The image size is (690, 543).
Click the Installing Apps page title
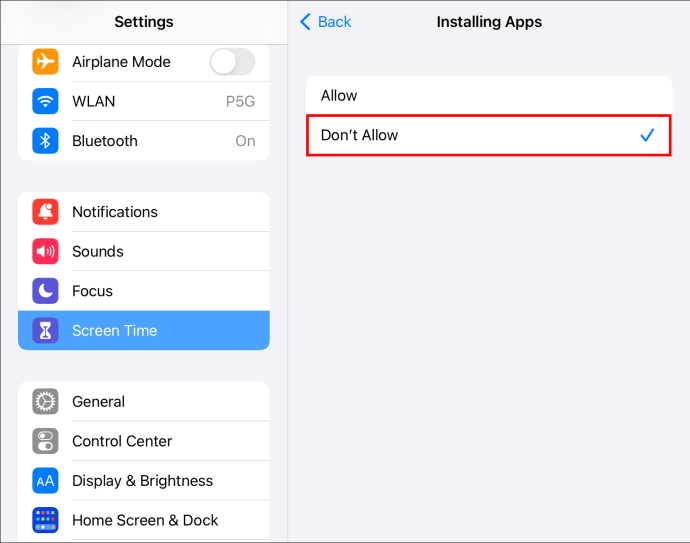pyautogui.click(x=489, y=22)
